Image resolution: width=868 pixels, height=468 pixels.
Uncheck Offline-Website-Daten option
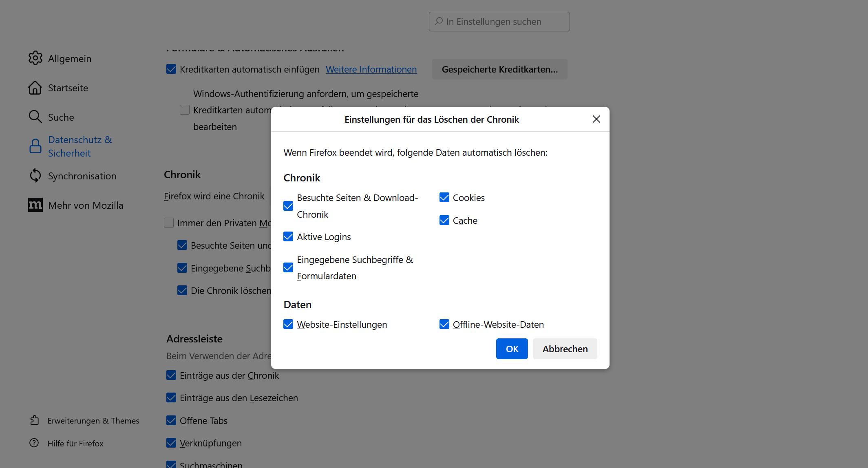(x=444, y=325)
